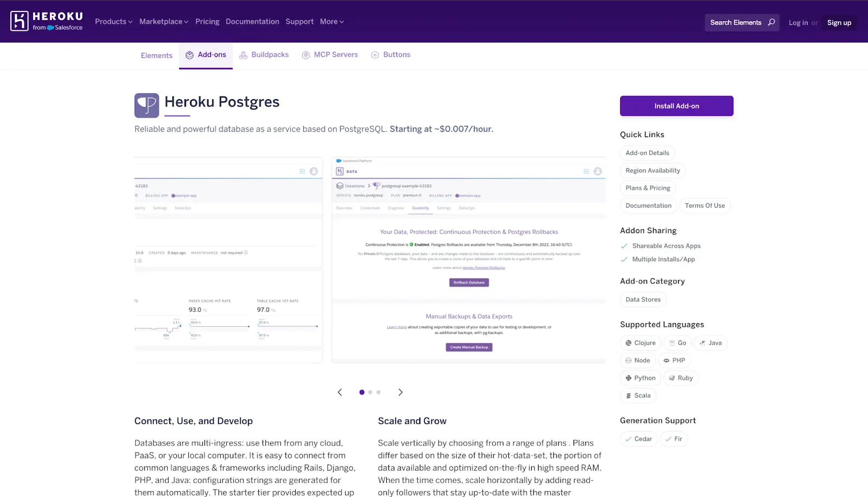The height and width of the screenshot is (497, 868).
Task: Open Documentation from the top navigation
Action: coord(252,22)
